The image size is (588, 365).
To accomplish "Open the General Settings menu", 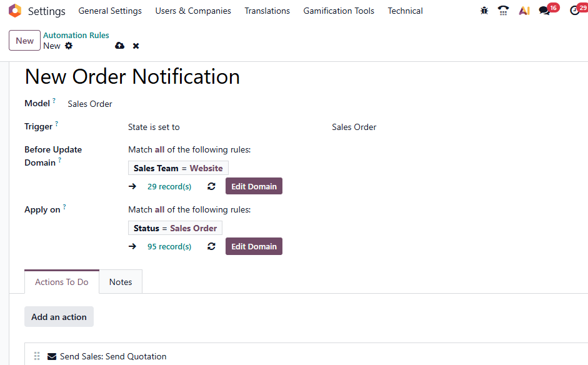I will click(110, 11).
